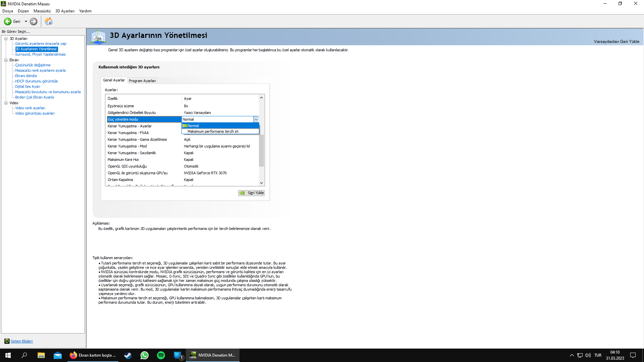Open Mail app from taskbar
The image size is (644, 362).
click(x=58, y=355)
